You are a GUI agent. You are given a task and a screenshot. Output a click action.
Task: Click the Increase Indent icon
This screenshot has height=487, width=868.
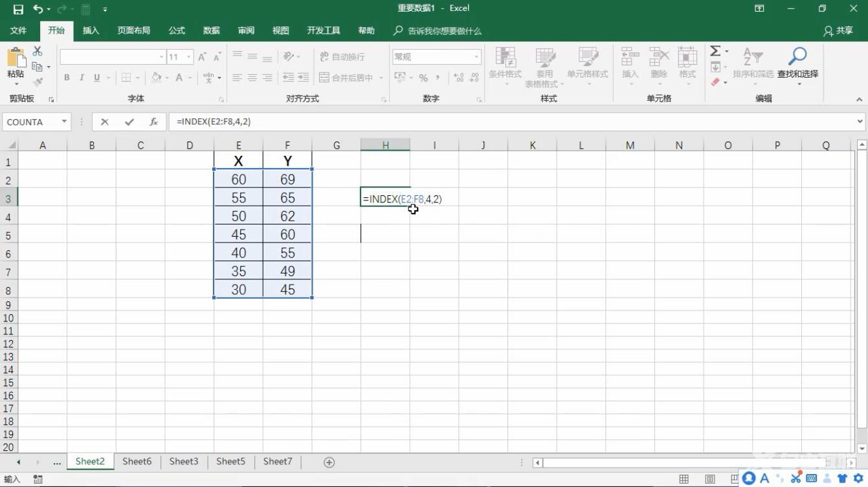tap(303, 78)
